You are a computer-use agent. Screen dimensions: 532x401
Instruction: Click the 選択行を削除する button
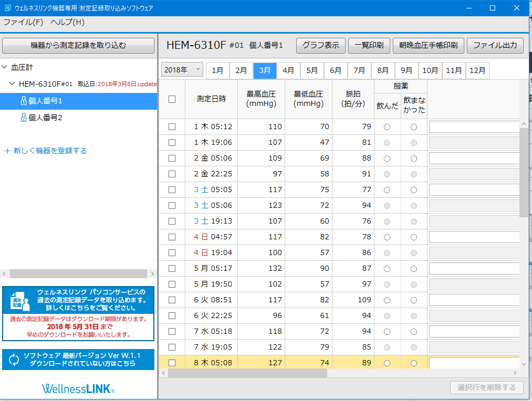[486, 387]
